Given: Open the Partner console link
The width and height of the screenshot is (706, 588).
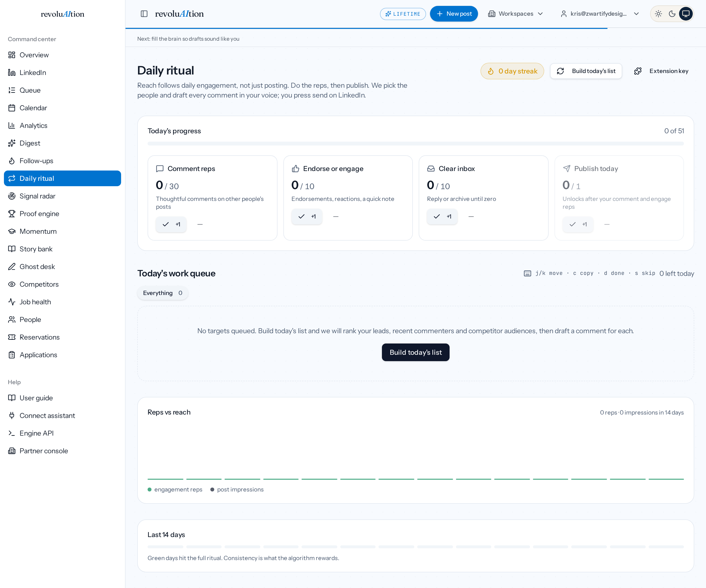Looking at the screenshot, I should coord(63,451).
